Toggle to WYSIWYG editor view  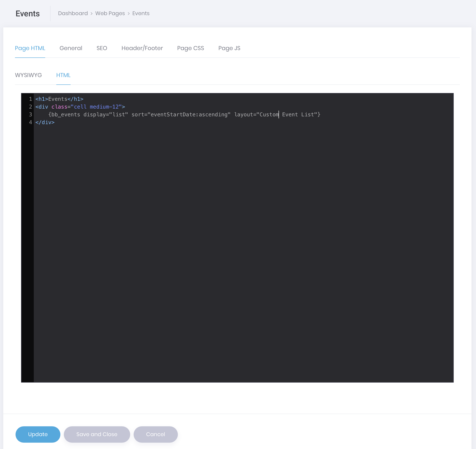28,75
